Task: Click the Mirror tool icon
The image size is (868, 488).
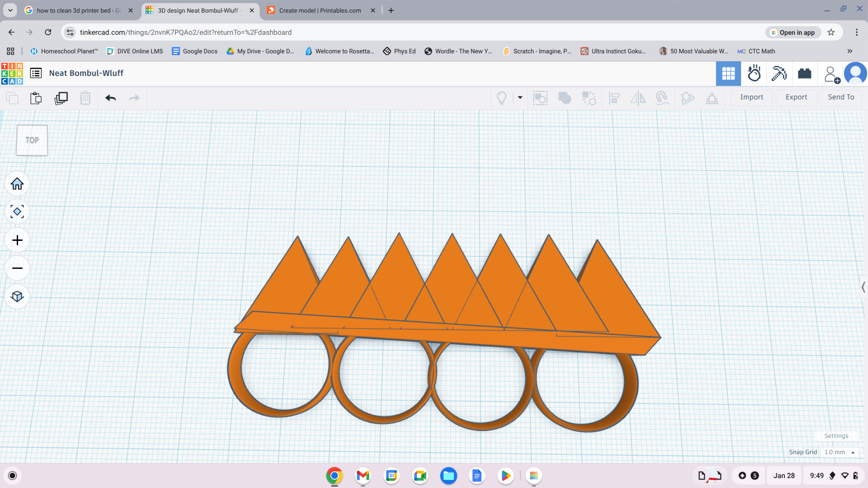Action: (638, 98)
